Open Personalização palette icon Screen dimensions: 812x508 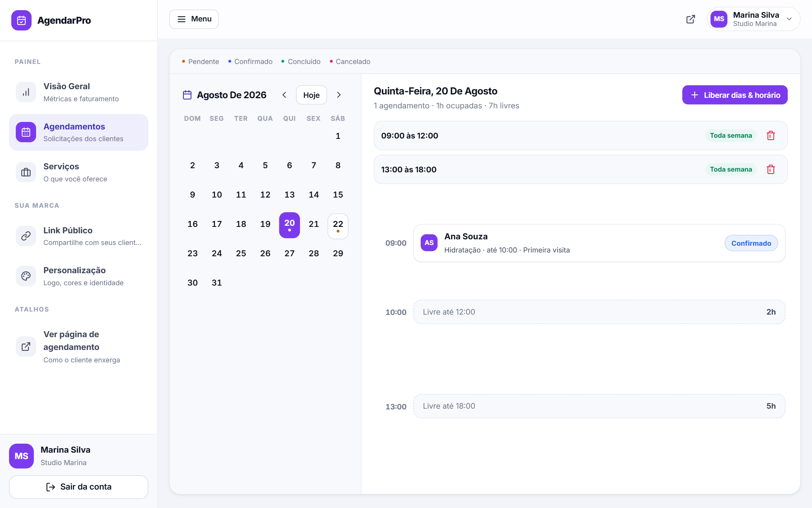click(26, 276)
